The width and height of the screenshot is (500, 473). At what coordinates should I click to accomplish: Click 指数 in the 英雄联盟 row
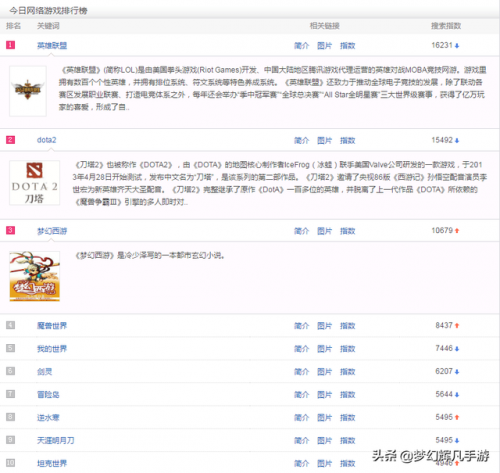tap(348, 46)
